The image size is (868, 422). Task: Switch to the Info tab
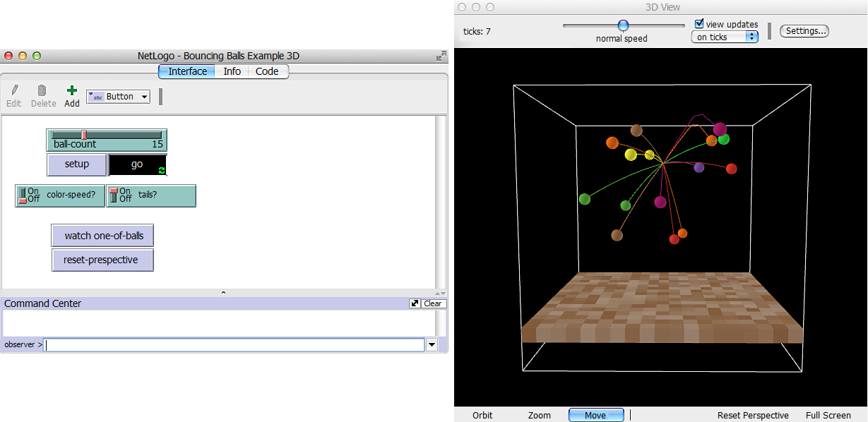click(x=232, y=71)
